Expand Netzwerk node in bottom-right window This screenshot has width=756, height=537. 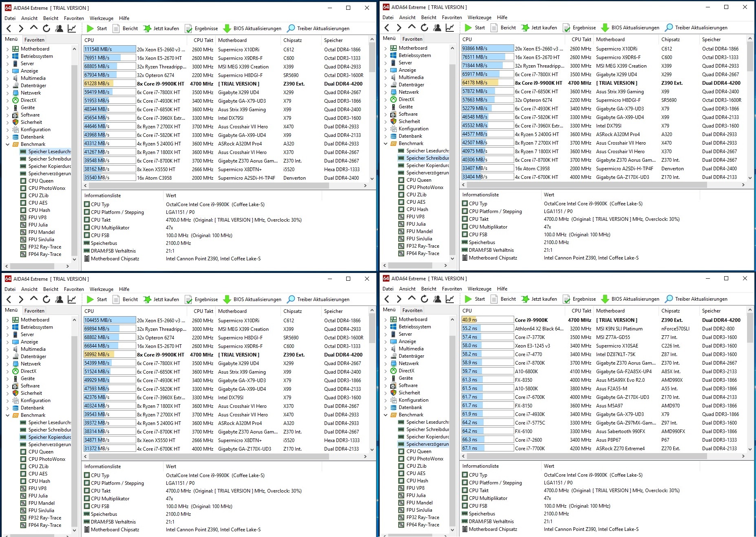[385, 363]
